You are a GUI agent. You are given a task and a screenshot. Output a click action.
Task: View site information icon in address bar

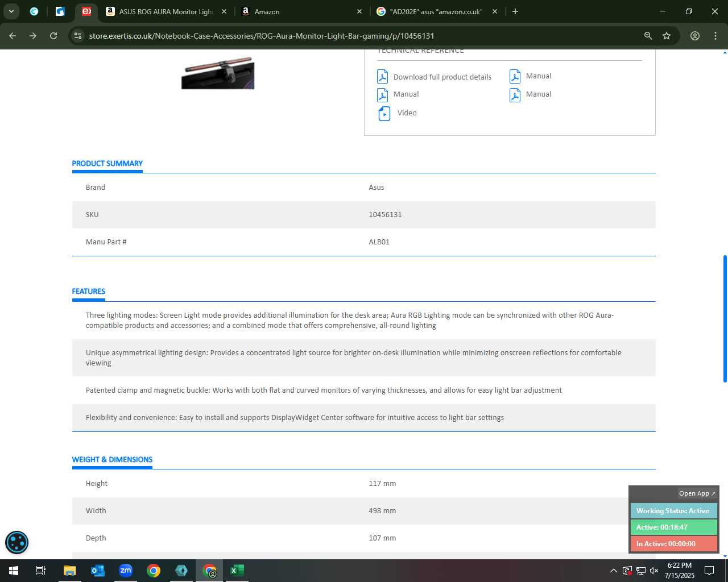78,36
